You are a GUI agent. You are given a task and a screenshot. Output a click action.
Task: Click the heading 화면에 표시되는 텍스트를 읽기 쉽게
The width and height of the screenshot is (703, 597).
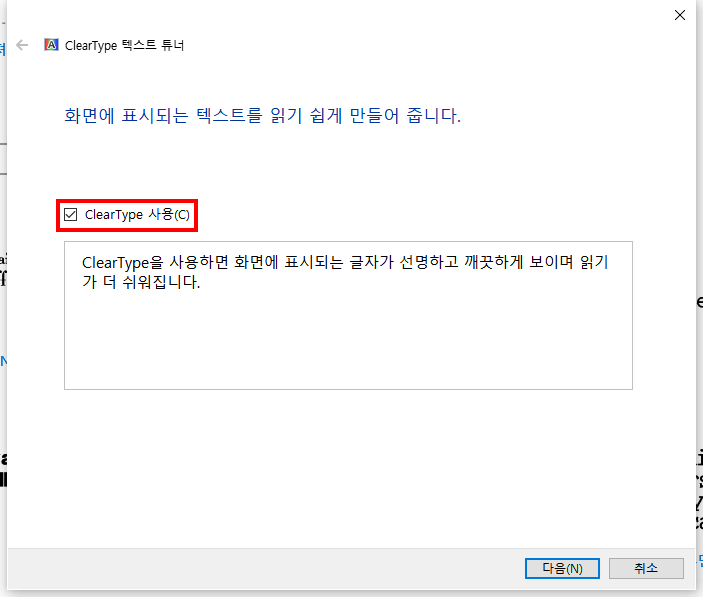262,116
